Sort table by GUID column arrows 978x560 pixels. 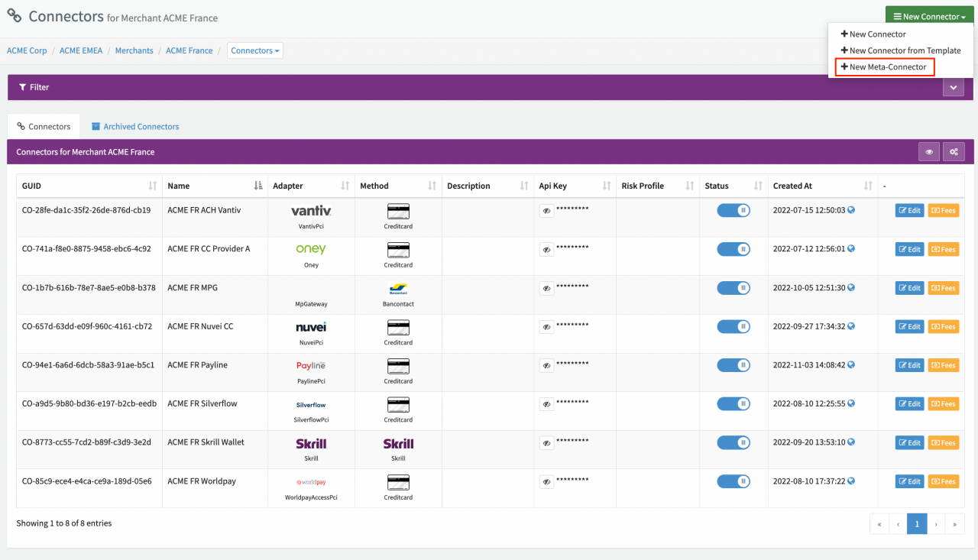point(153,186)
